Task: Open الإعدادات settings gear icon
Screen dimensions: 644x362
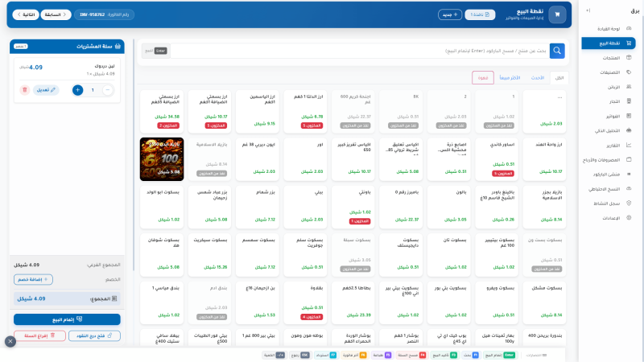Action: (629, 218)
